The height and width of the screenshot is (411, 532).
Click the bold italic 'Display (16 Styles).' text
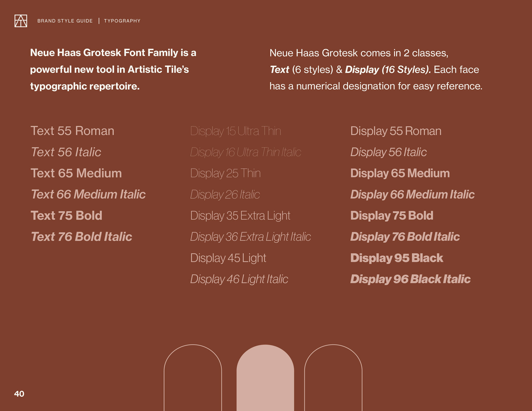coord(388,70)
